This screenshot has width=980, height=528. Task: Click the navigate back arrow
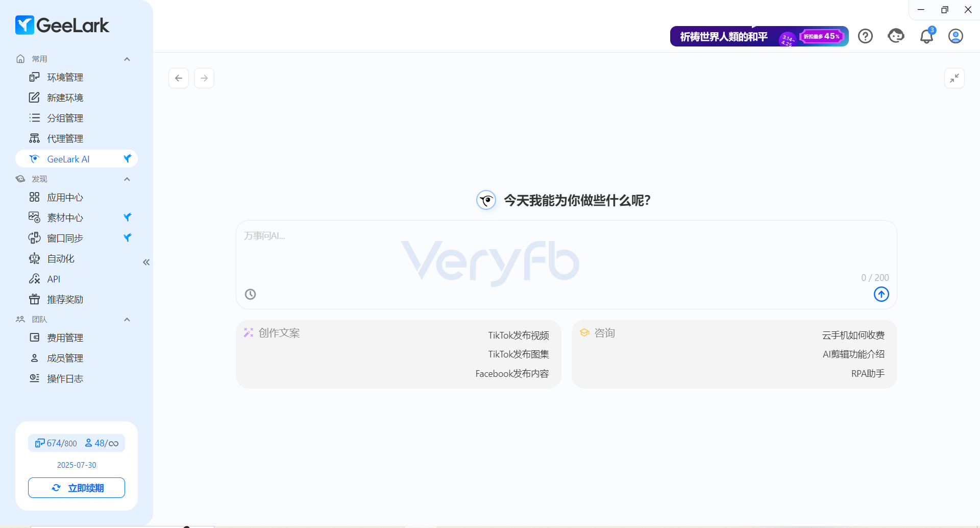pyautogui.click(x=179, y=78)
